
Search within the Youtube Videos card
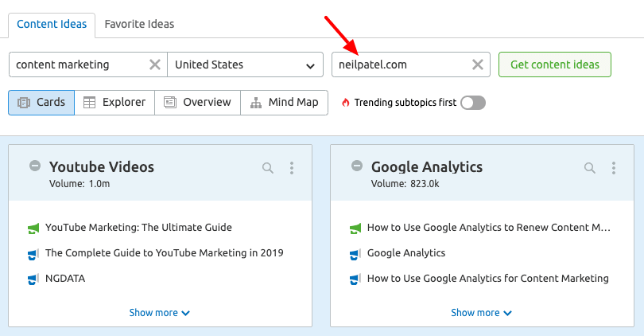pyautogui.click(x=268, y=168)
